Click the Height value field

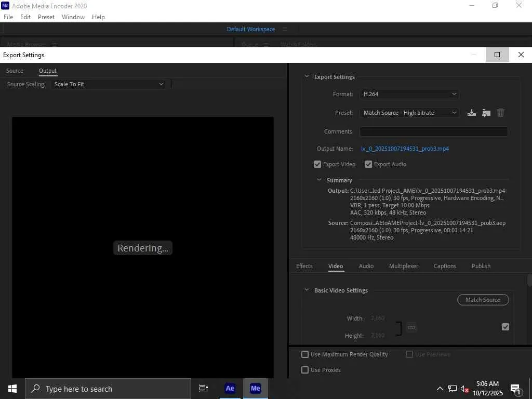tap(378, 336)
